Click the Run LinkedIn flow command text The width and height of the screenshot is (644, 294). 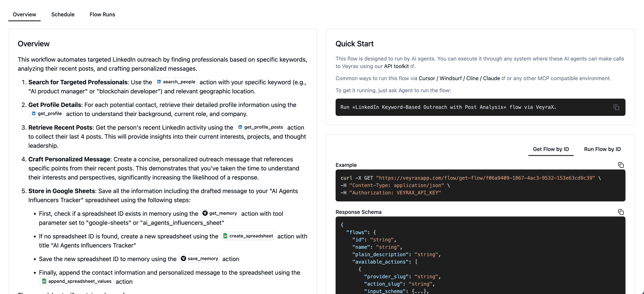448,107
